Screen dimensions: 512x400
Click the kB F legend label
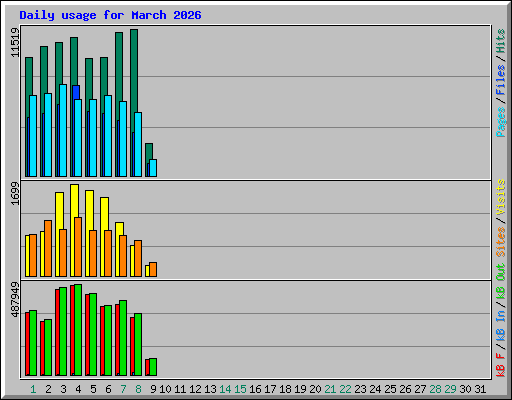coord(501,365)
